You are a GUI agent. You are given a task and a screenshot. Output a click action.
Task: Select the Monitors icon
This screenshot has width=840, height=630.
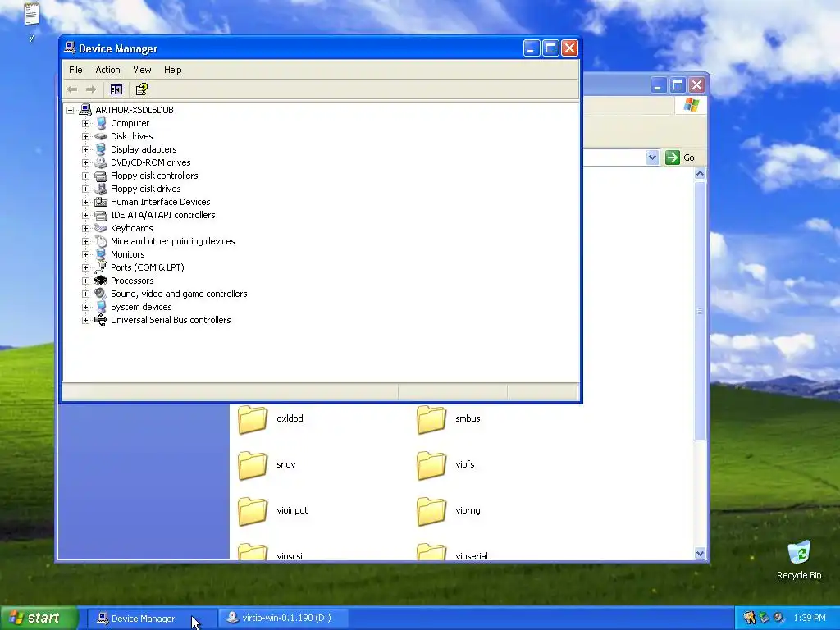[x=101, y=254]
